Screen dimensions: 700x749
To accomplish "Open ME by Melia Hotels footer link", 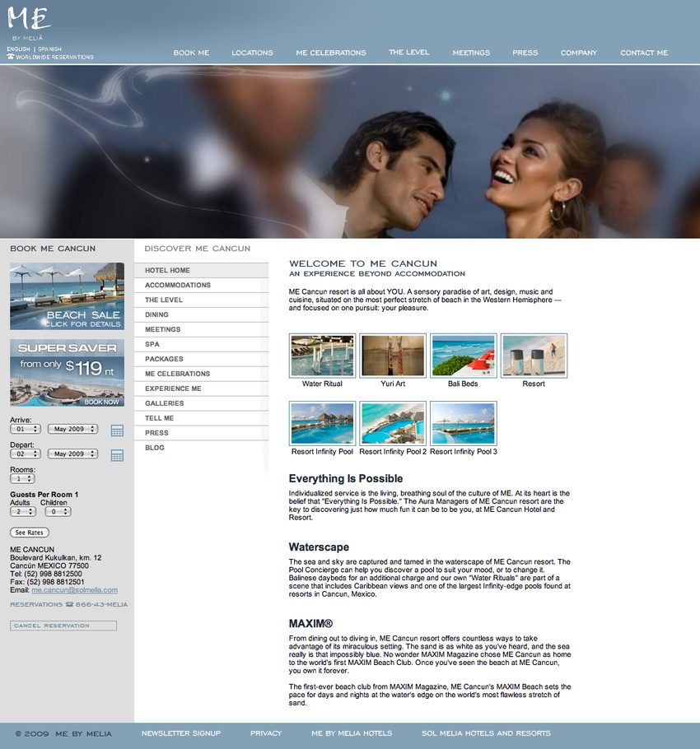I will pyautogui.click(x=352, y=733).
